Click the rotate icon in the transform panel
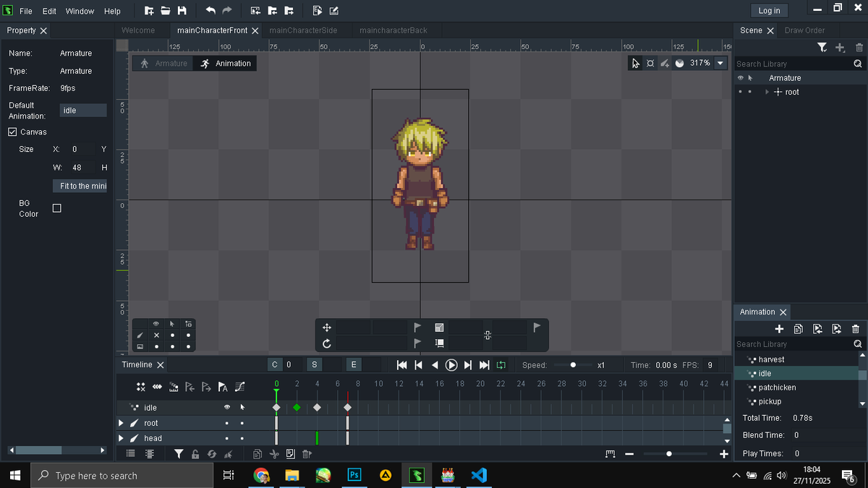The image size is (868, 488). [x=326, y=343]
